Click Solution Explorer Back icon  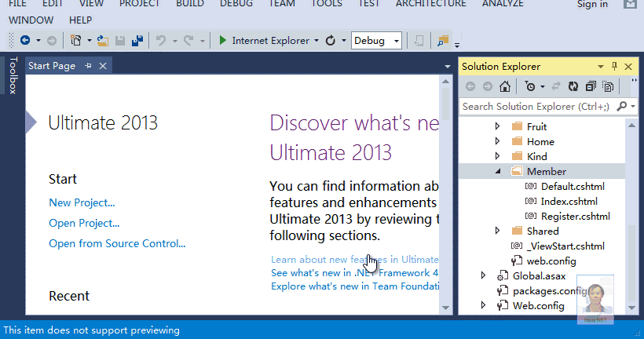click(470, 86)
